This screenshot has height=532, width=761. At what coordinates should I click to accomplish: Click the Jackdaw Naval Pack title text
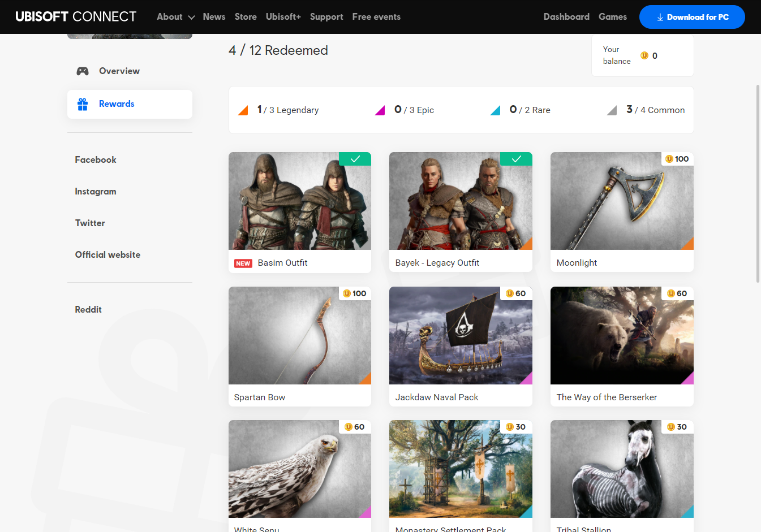tap(437, 397)
